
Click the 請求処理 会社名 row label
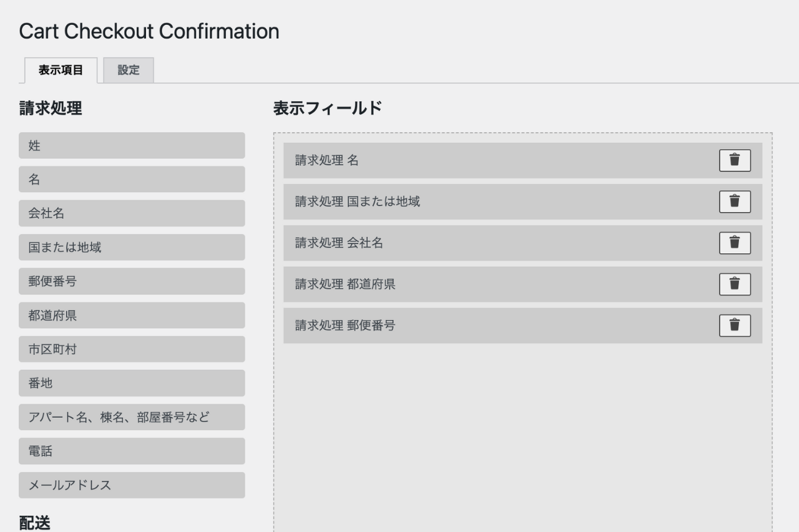click(x=339, y=243)
